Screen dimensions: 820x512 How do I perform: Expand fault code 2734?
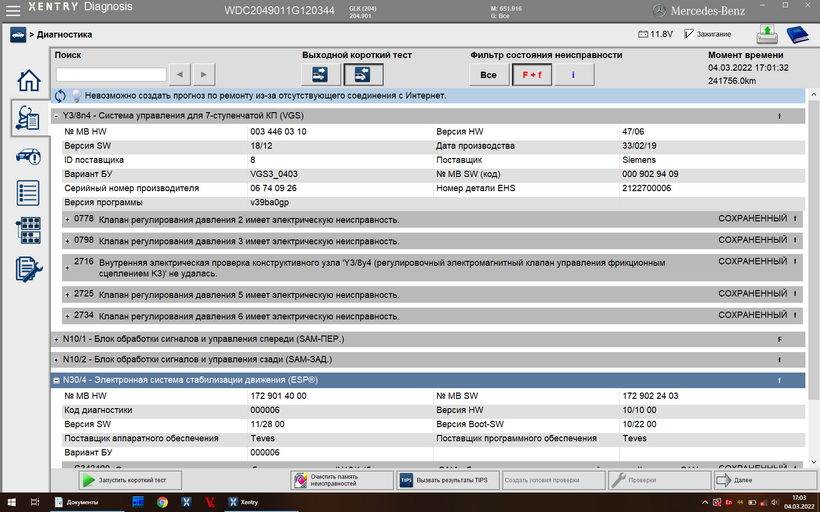coord(67,316)
